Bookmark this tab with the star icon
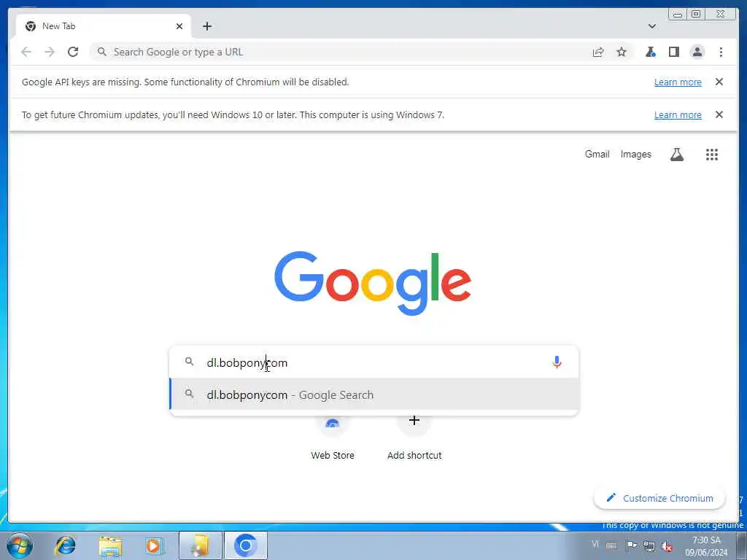Image resolution: width=747 pixels, height=560 pixels. (622, 52)
